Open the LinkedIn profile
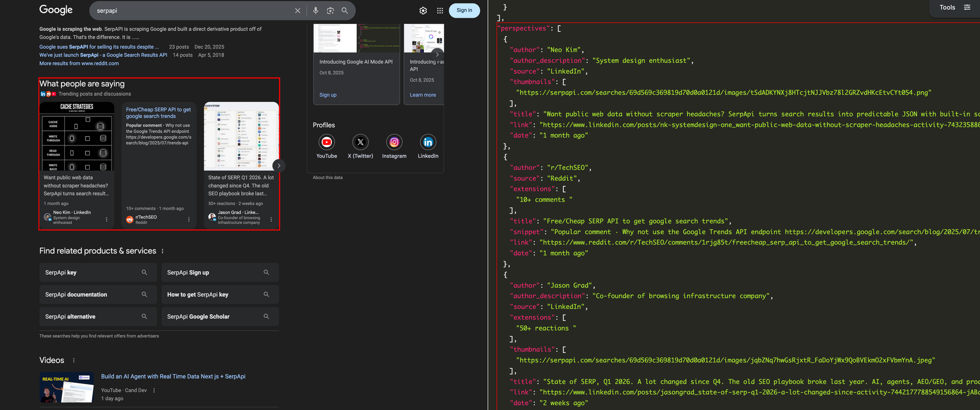The width and height of the screenshot is (980, 410). [x=428, y=146]
